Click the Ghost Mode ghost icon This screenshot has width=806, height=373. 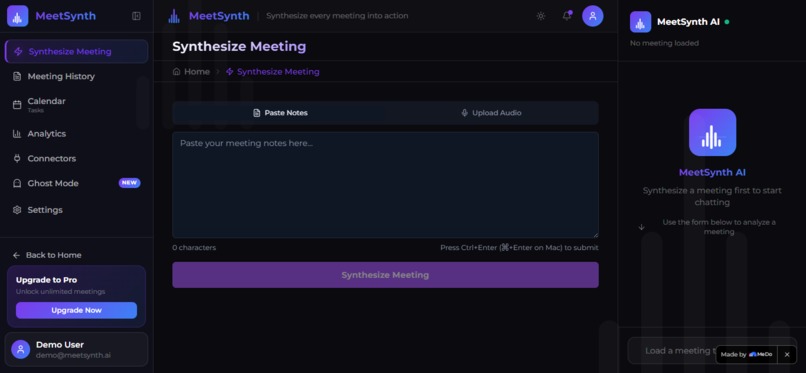pos(17,183)
